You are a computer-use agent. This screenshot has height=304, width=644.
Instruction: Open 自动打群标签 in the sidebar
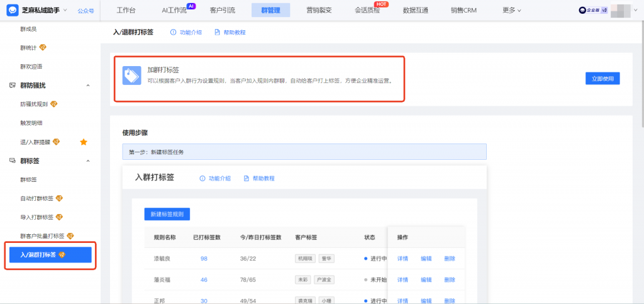pyautogui.click(x=36, y=198)
